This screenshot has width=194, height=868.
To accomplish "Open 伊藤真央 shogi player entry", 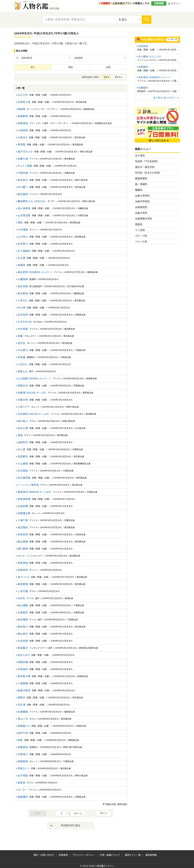I will [x=23, y=747].
